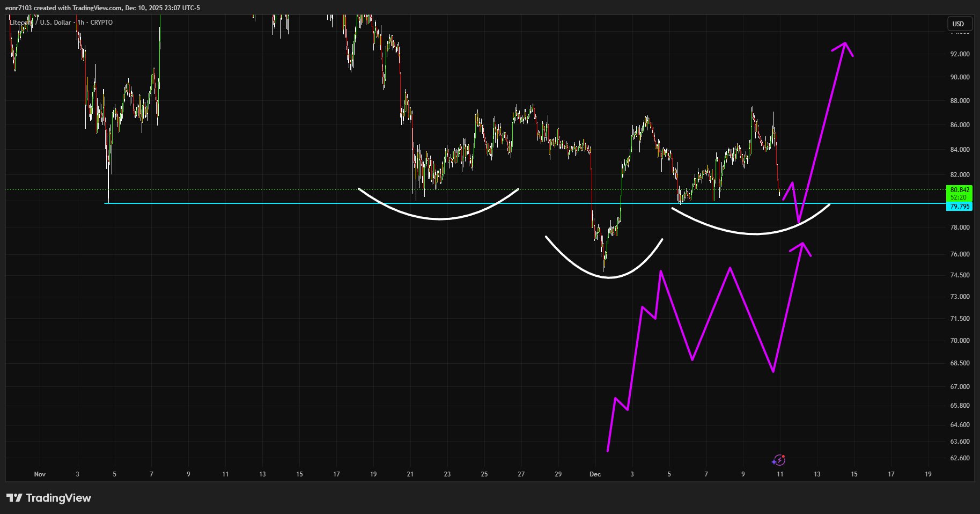Click the 92.000 price axis label
This screenshot has height=514, width=980.
coord(959,54)
